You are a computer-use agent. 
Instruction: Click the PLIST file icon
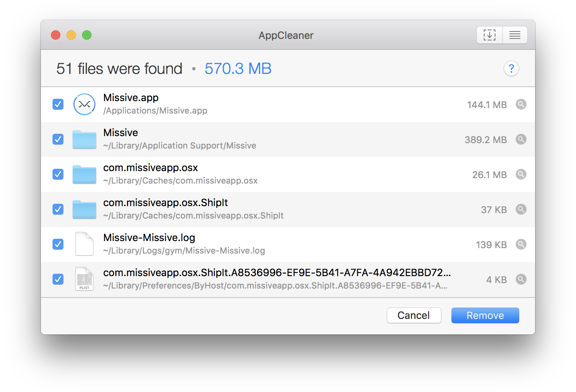pyautogui.click(x=84, y=279)
